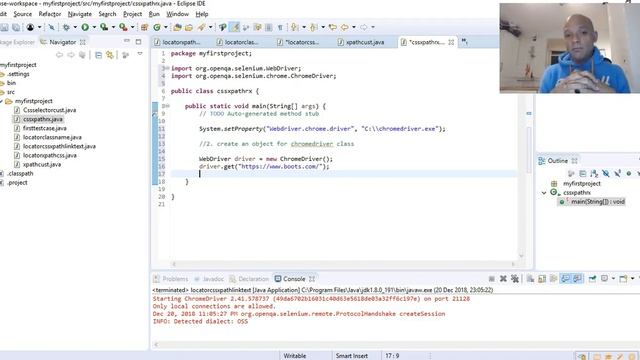Viewport: 640px width, 360px height.
Task: Click the New Java Class icon
Action: pyautogui.click(x=157, y=27)
